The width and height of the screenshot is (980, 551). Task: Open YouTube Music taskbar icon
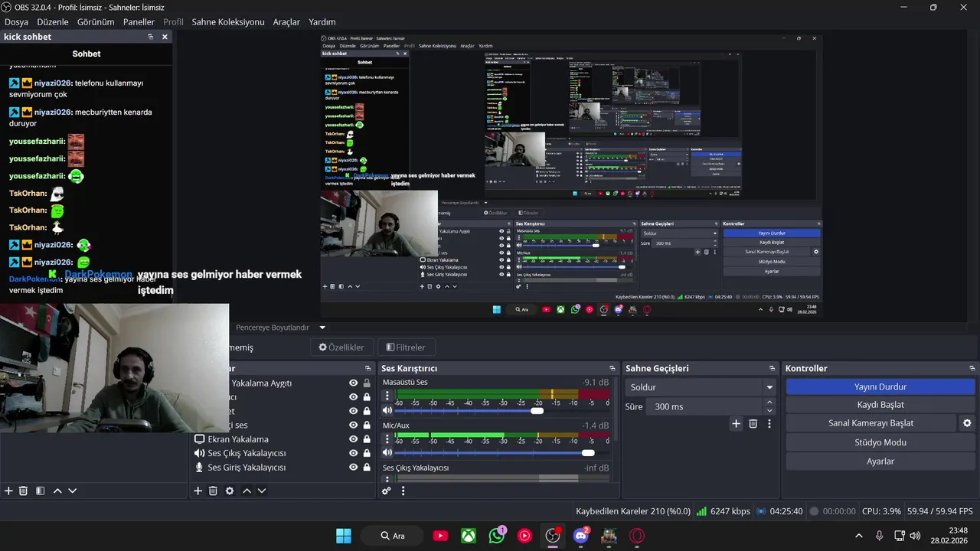pyautogui.click(x=524, y=536)
